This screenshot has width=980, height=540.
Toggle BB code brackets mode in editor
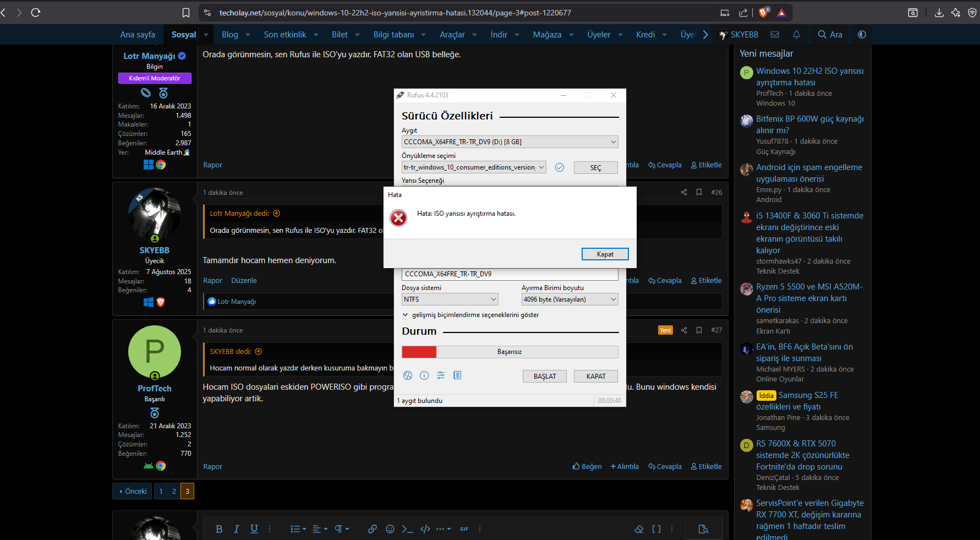click(656, 529)
